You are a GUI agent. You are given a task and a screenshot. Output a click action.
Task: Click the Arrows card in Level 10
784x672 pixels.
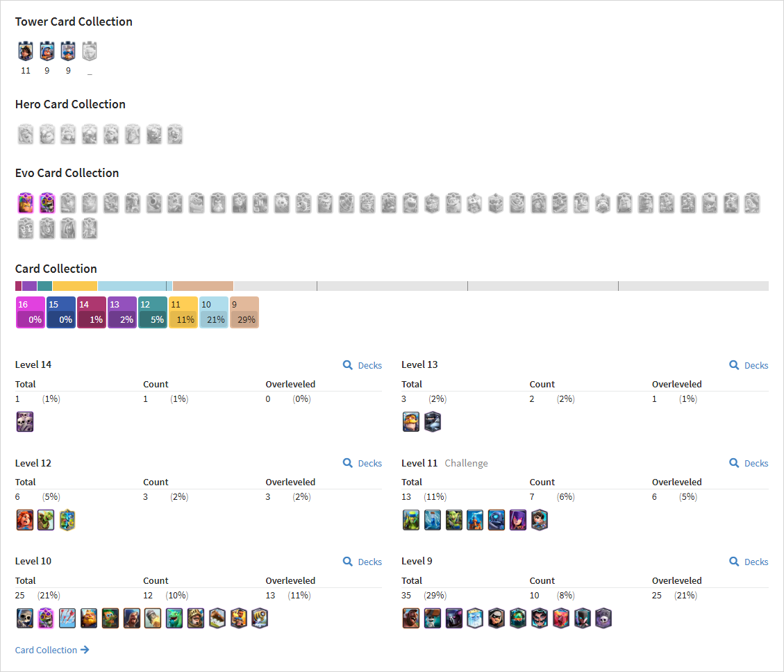[x=67, y=619]
